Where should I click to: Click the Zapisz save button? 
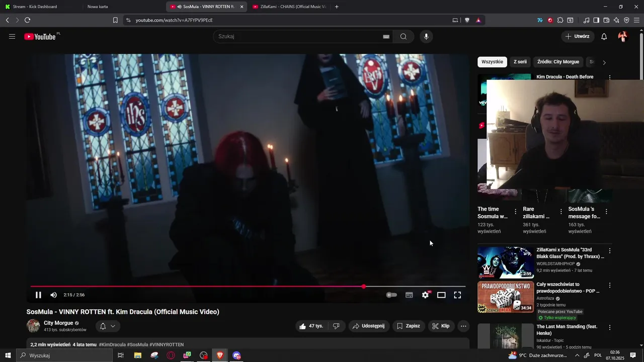point(409,326)
